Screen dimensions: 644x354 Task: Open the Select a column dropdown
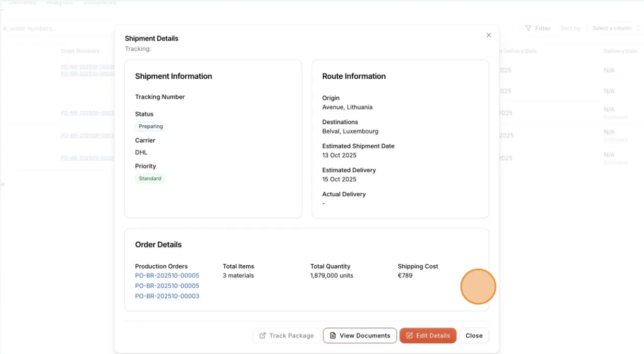tap(615, 28)
